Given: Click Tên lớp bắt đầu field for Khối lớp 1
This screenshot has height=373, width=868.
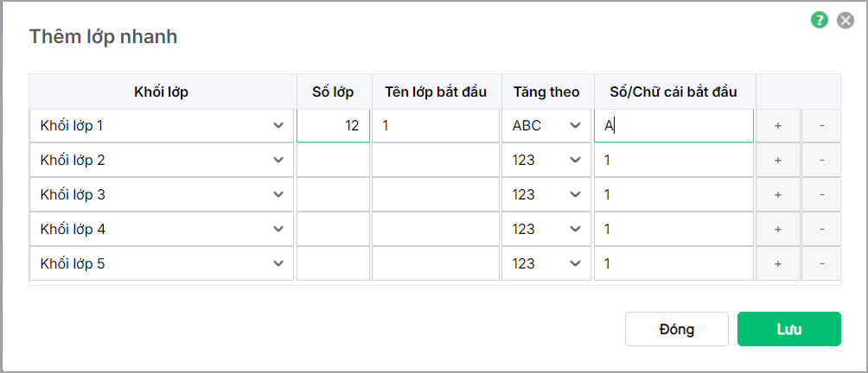Looking at the screenshot, I should [436, 126].
